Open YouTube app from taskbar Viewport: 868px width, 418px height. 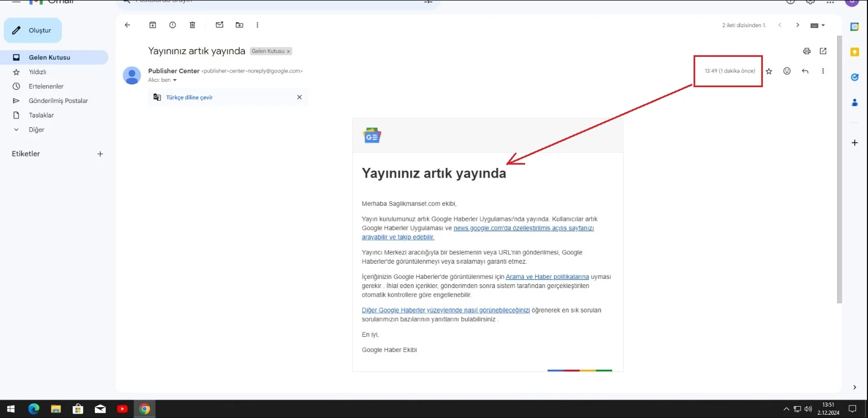pos(122,409)
